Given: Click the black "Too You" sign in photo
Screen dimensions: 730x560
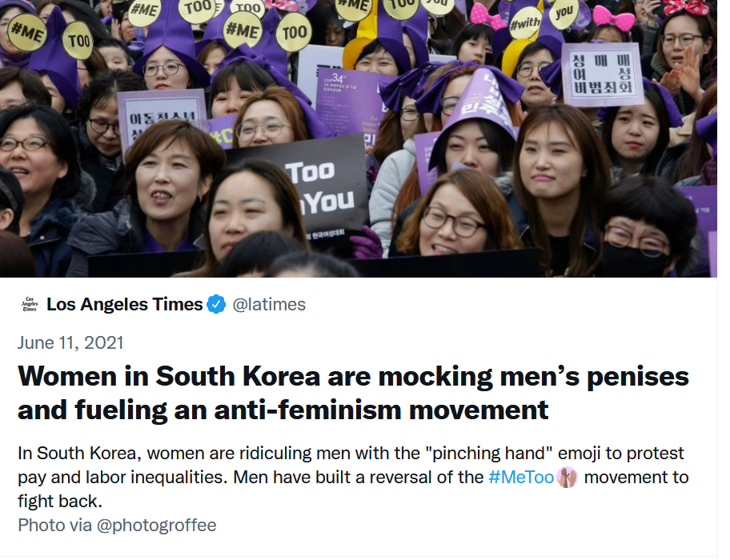Looking at the screenshot, I should pyautogui.click(x=307, y=195).
